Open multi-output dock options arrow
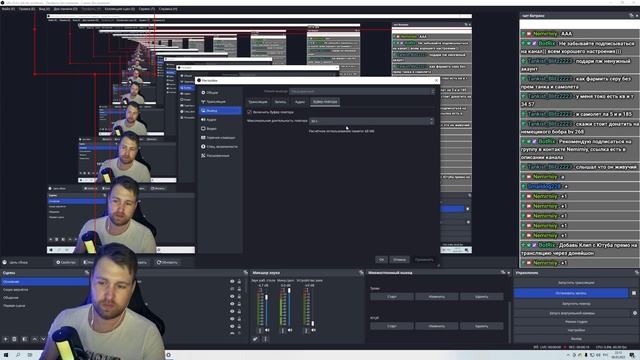 click(509, 272)
